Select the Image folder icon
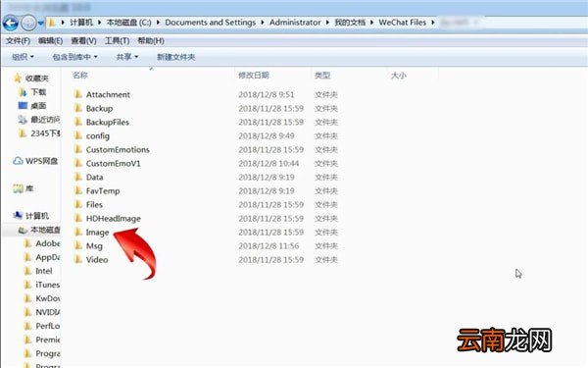Viewport: 588px width, 368px height. pyautogui.click(x=78, y=232)
